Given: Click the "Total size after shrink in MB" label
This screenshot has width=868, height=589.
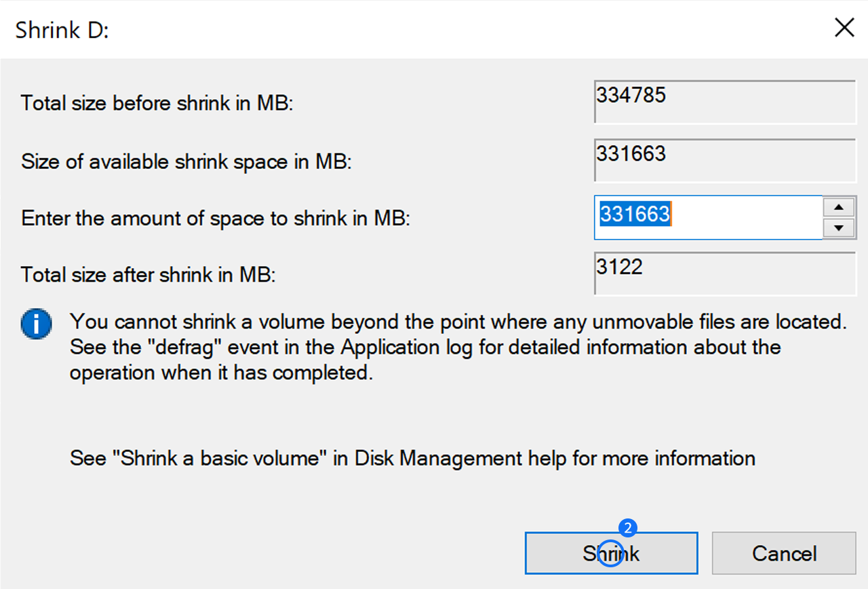Looking at the screenshot, I should click(150, 275).
